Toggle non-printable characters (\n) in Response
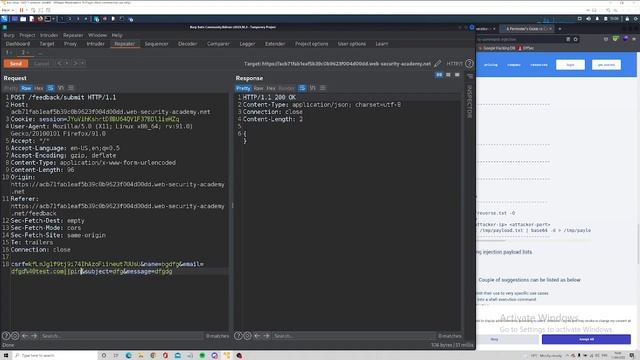Viewport: 640px width, 360px height. coord(313,88)
